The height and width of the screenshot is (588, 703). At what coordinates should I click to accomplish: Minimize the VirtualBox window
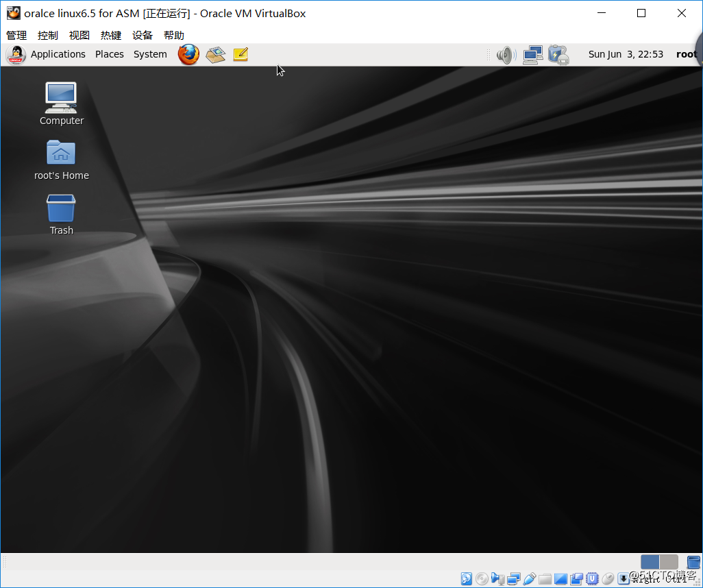pyautogui.click(x=602, y=13)
